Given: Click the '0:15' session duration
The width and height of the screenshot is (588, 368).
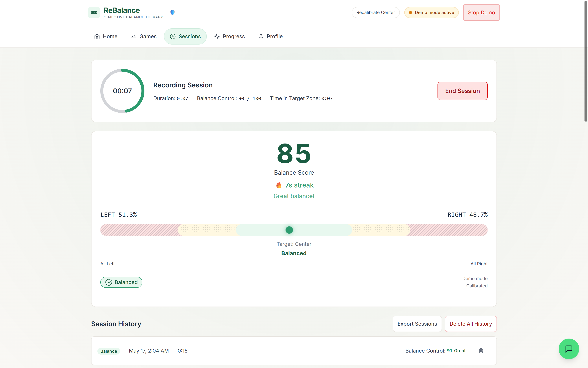Looking at the screenshot, I should point(182,351).
